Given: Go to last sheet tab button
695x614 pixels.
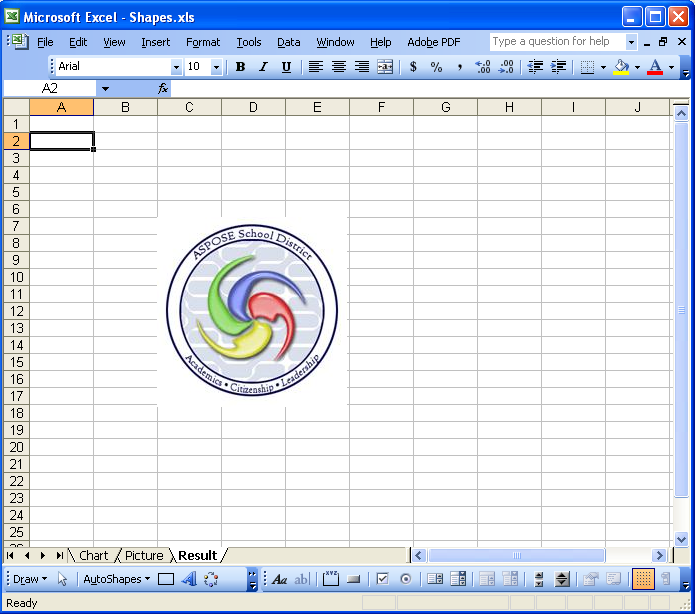Looking at the screenshot, I should 59,555.
